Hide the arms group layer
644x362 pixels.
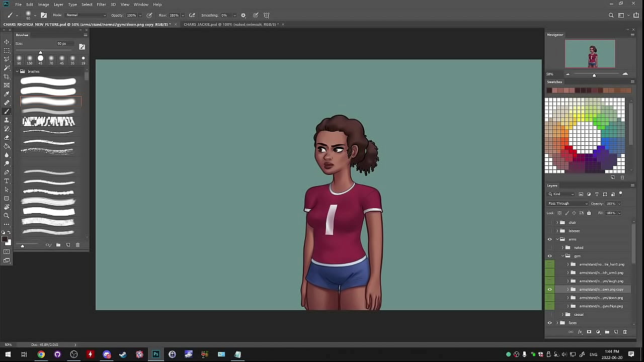[549, 239]
